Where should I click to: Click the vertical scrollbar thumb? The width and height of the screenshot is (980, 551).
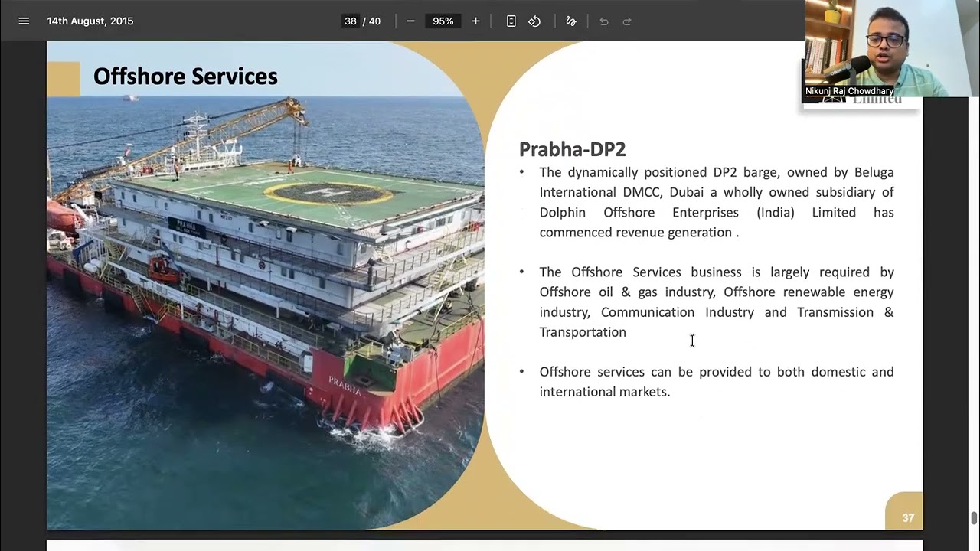pyautogui.click(x=974, y=518)
